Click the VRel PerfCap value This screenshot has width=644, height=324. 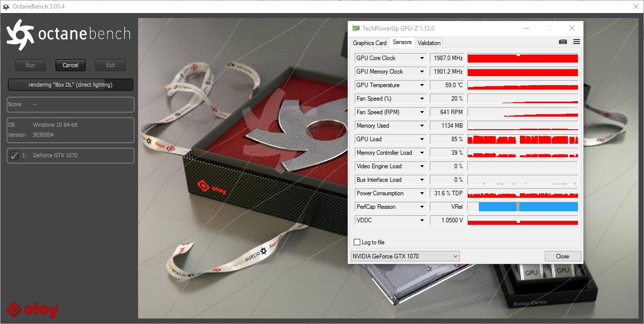coord(447,207)
